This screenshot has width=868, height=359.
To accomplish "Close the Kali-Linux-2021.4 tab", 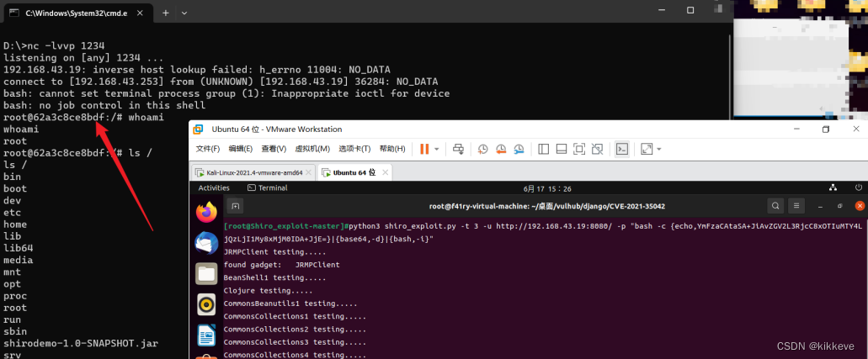I will [309, 172].
